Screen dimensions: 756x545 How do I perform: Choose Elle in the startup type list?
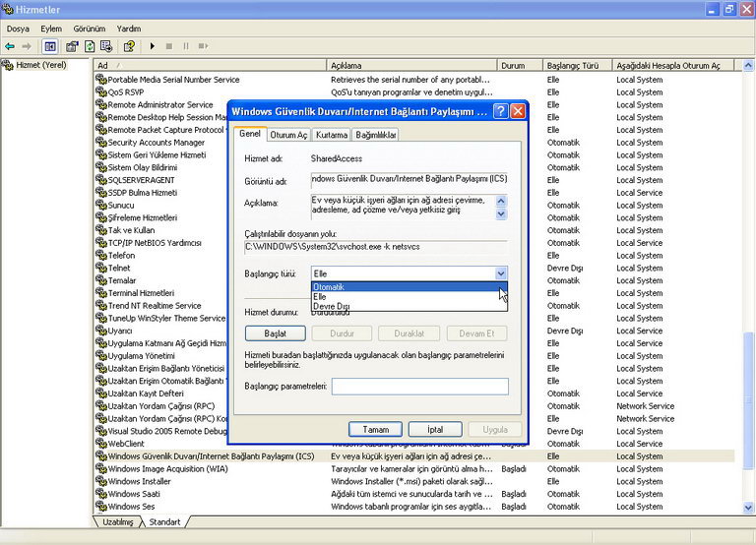point(409,296)
